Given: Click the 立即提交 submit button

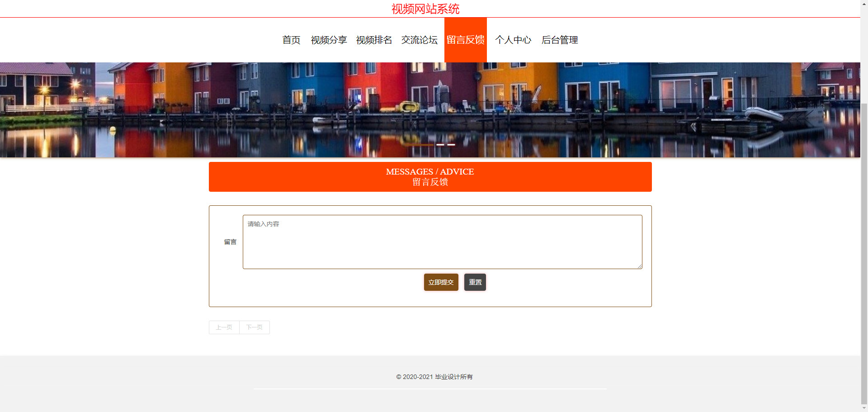Looking at the screenshot, I should click(x=441, y=282).
